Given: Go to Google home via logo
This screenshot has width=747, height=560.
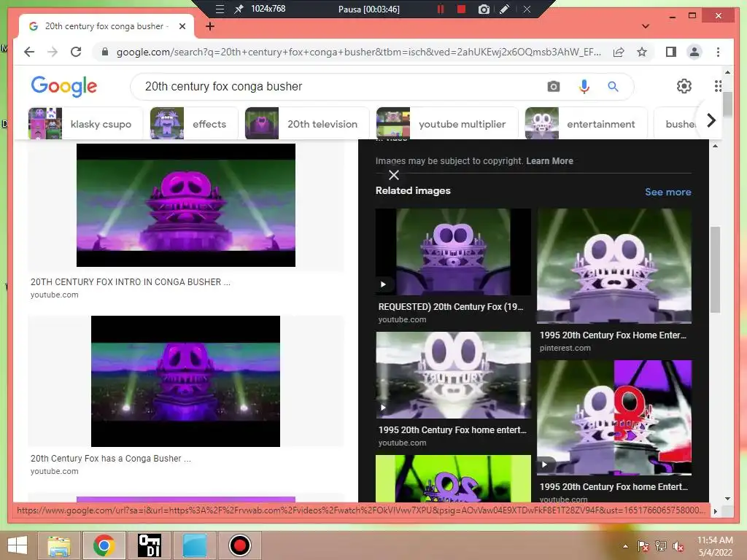Looking at the screenshot, I should coord(64,86).
